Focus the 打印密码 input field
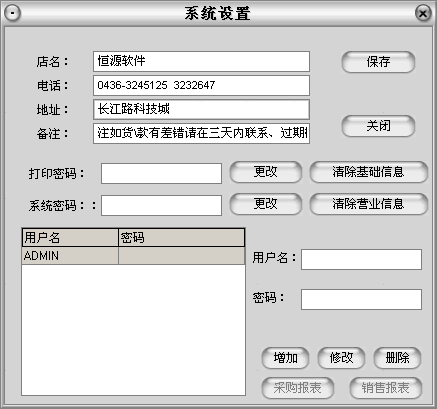Image resolution: width=437 pixels, height=409 pixels. 162,173
